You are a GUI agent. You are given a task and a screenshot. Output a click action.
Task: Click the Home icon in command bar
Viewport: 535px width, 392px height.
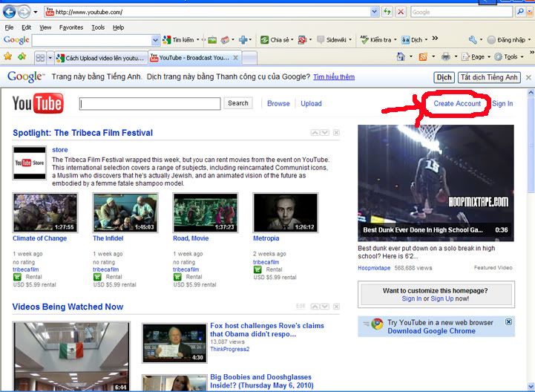pos(401,56)
